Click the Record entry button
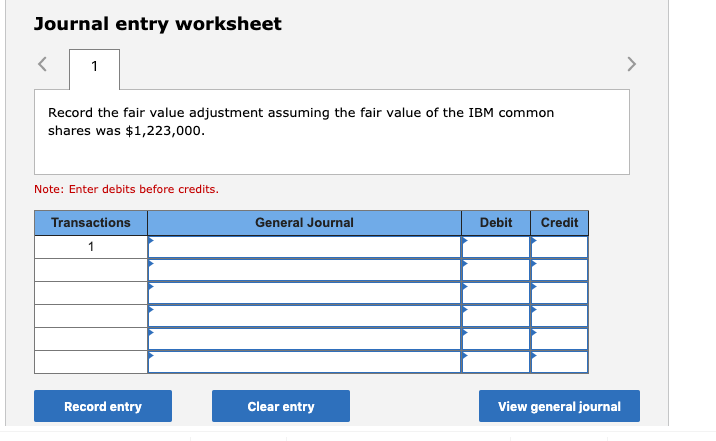The height and width of the screenshot is (441, 716). click(103, 406)
